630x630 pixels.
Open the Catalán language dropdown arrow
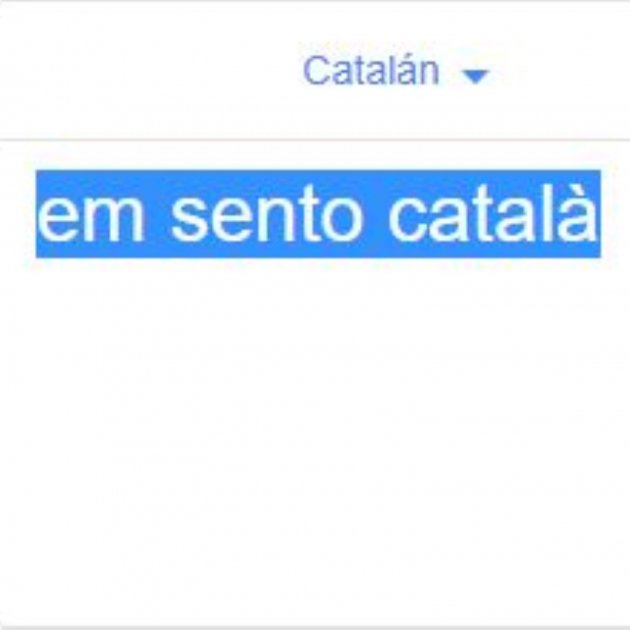point(476,76)
